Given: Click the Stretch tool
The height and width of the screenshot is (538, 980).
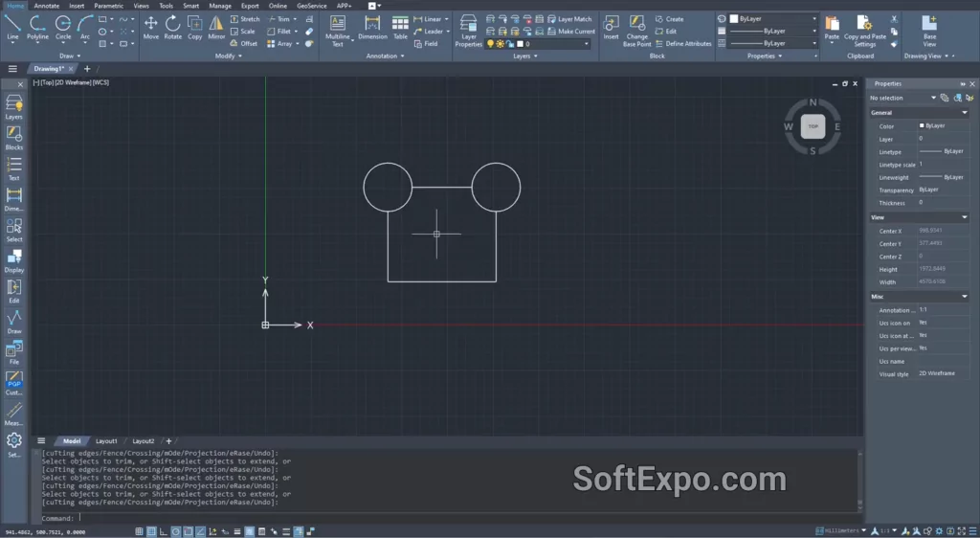Looking at the screenshot, I should point(244,19).
